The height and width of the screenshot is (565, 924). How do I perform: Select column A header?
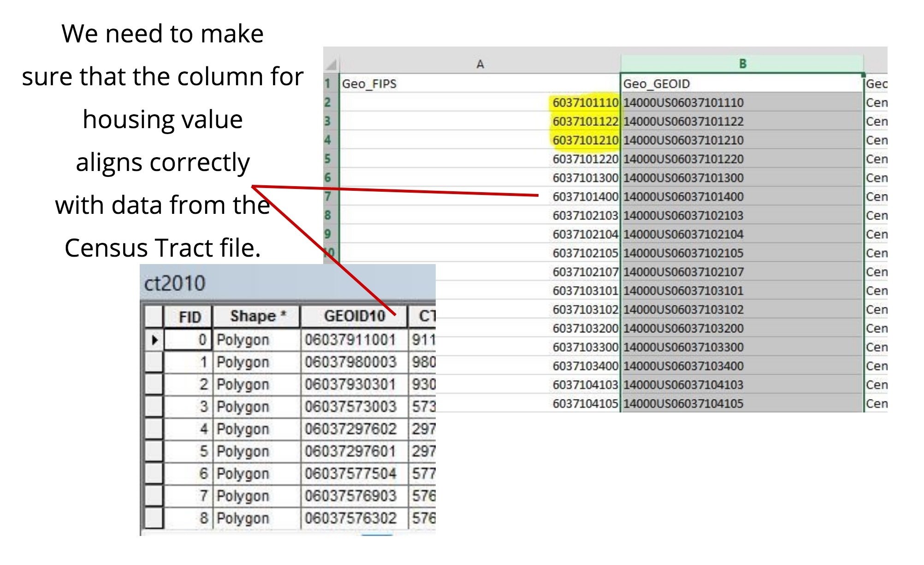click(480, 64)
